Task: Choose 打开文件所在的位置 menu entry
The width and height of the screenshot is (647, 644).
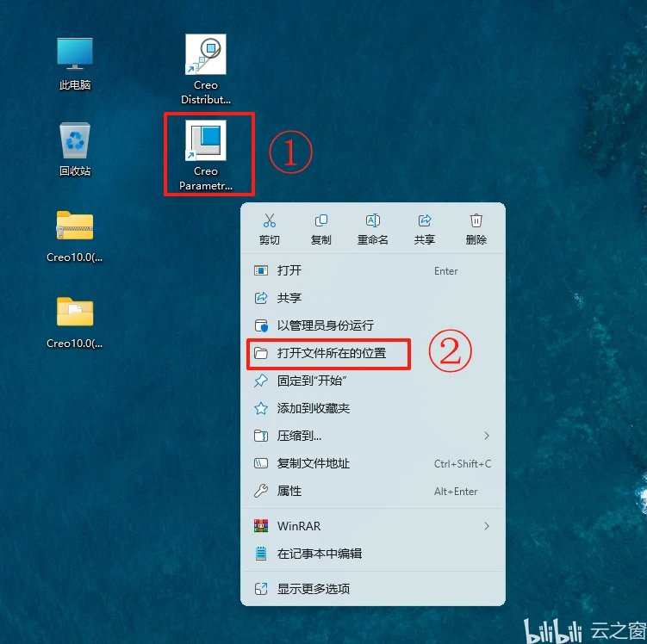Action: [x=373, y=353]
